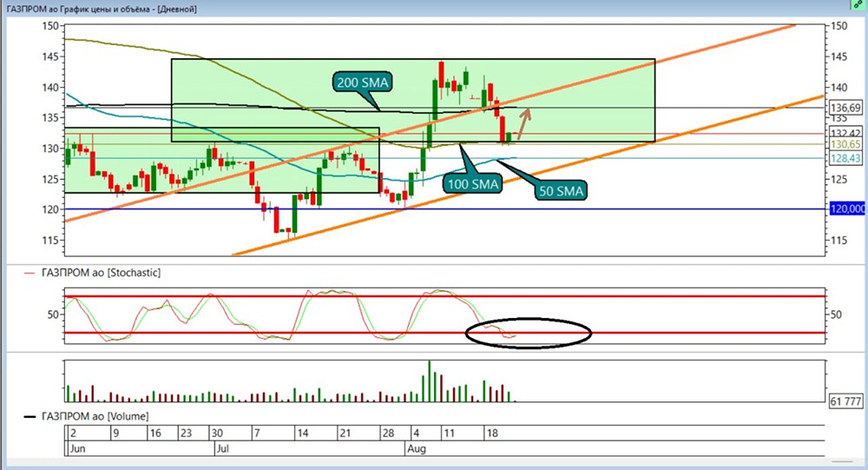Click date label '9' on the time axis
This screenshot has width=868, height=470.
click(x=116, y=434)
